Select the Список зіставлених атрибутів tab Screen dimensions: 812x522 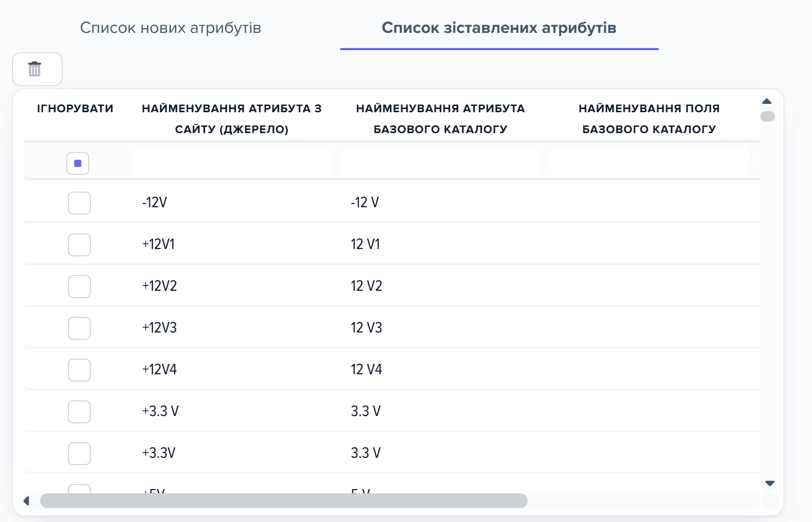point(499,28)
